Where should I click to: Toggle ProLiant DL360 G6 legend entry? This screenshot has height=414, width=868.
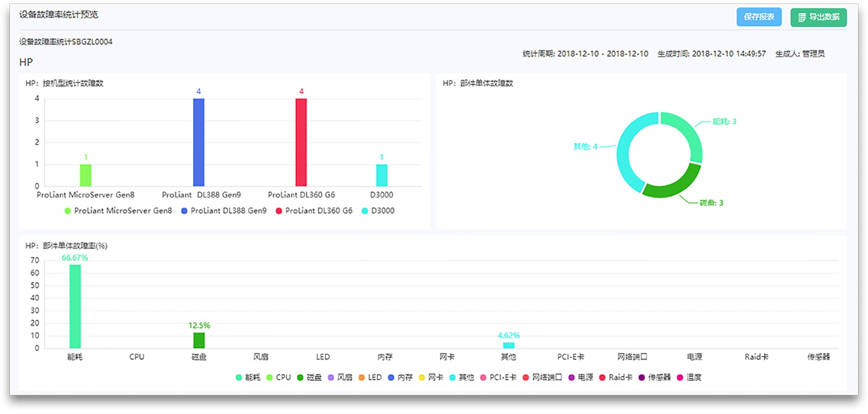click(314, 211)
